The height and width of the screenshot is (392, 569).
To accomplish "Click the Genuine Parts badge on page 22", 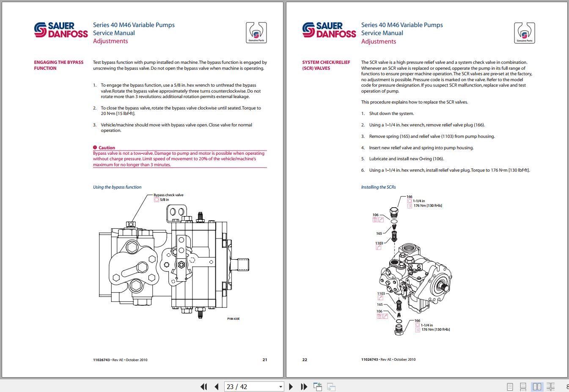I will click(x=525, y=33).
